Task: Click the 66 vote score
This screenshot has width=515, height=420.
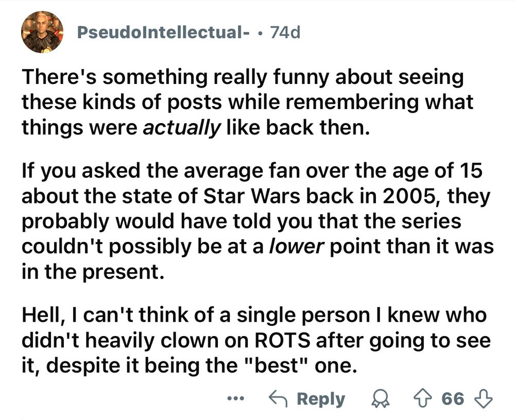Action: [x=454, y=398]
